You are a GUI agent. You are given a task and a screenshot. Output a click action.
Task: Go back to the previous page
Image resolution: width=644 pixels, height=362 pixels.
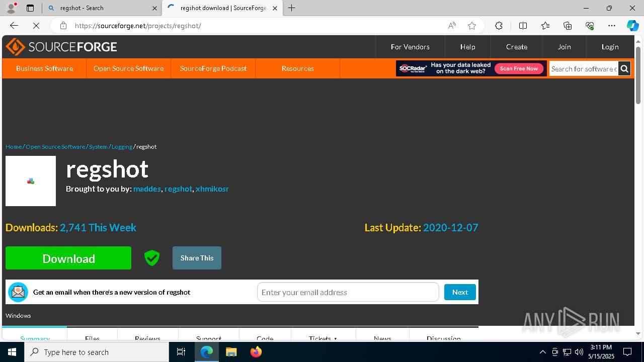click(x=14, y=26)
